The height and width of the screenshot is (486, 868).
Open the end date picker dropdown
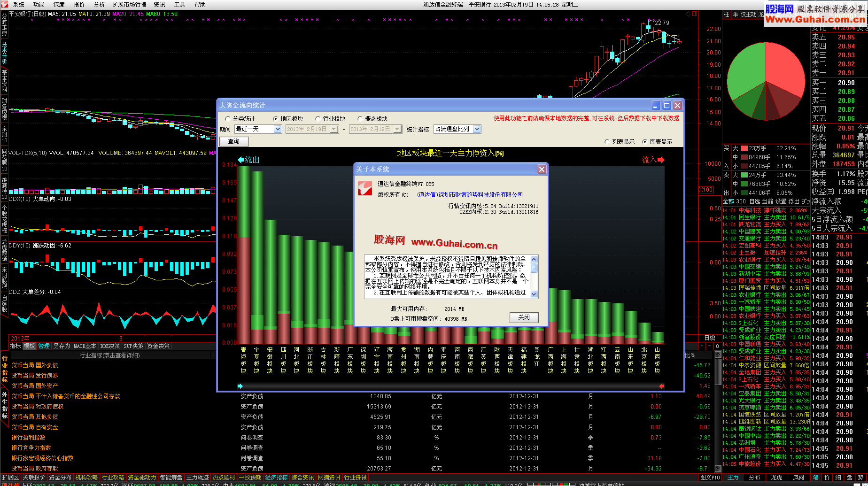[397, 129]
